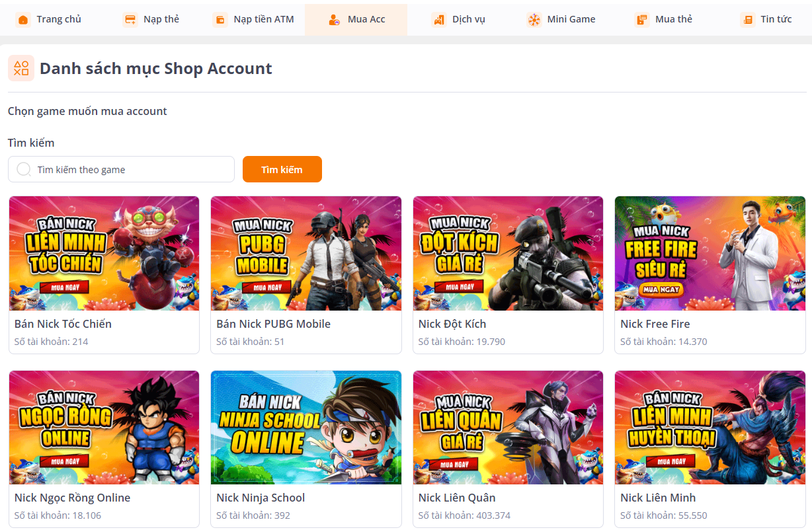Click the Nạp thẻ card icon
This screenshot has width=812, height=530.
tap(130, 20)
